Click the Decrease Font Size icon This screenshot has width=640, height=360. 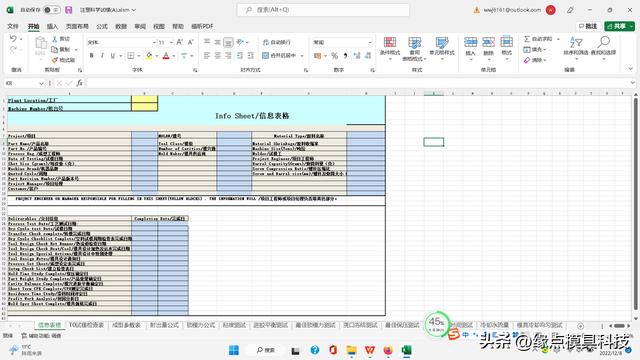[190, 42]
